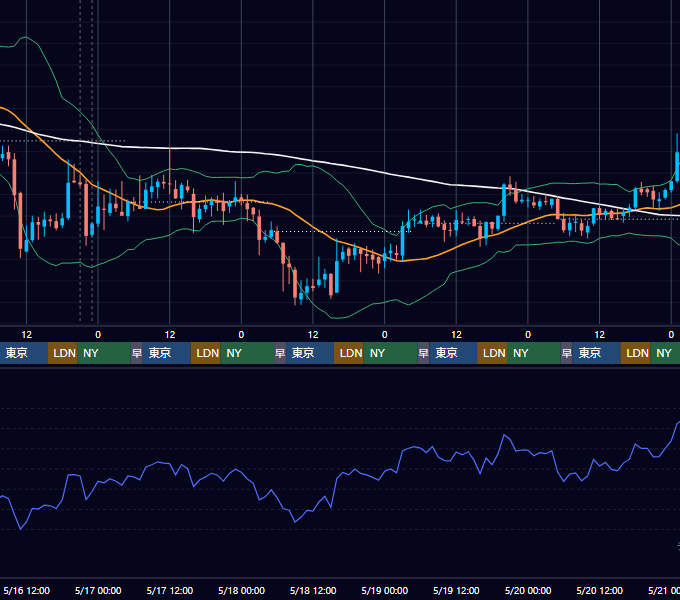This screenshot has width=680, height=600.
Task: Click the 東京 session block at 5/18 12:00
Action: coord(310,353)
